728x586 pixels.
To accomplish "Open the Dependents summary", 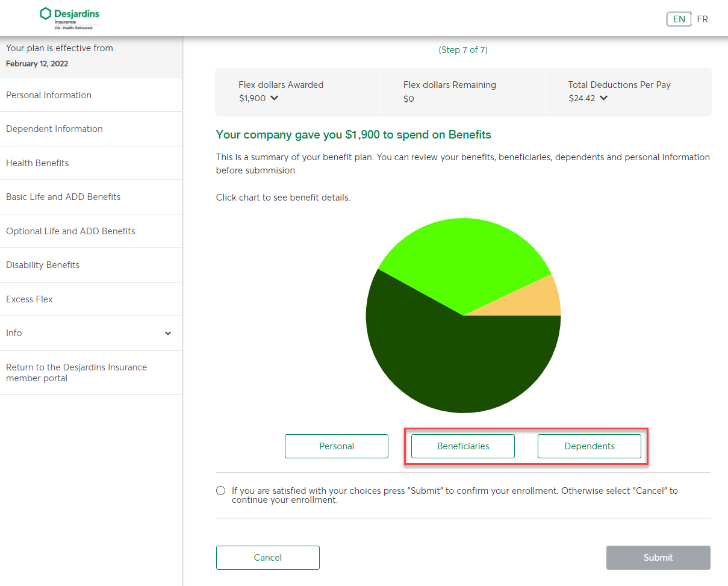I will point(590,446).
